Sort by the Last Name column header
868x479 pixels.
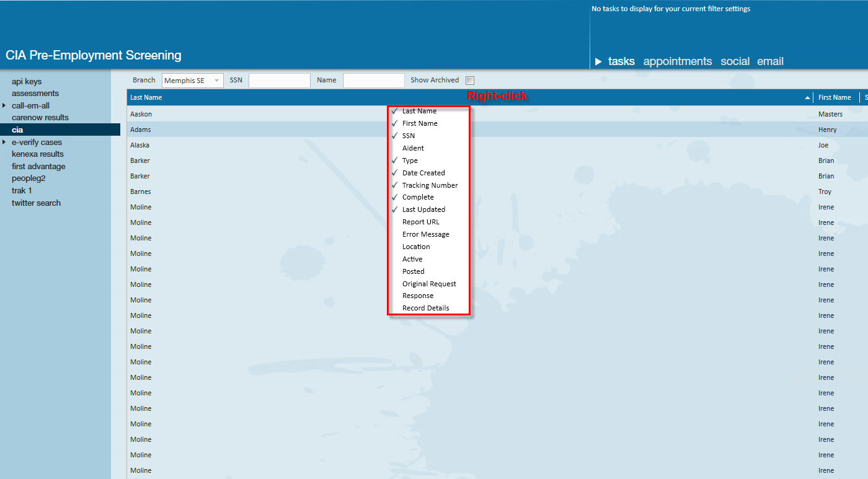[146, 97]
